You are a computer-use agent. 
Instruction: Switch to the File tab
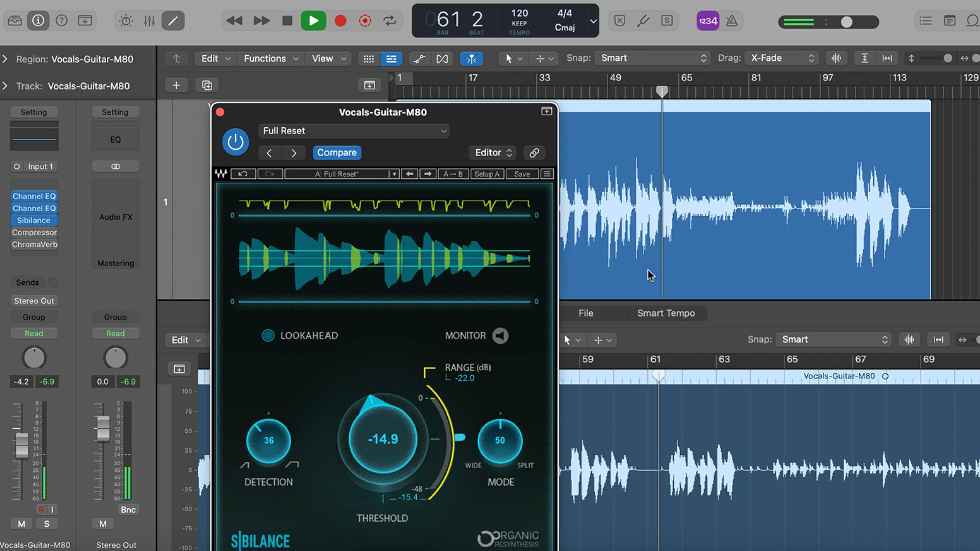[x=586, y=313]
